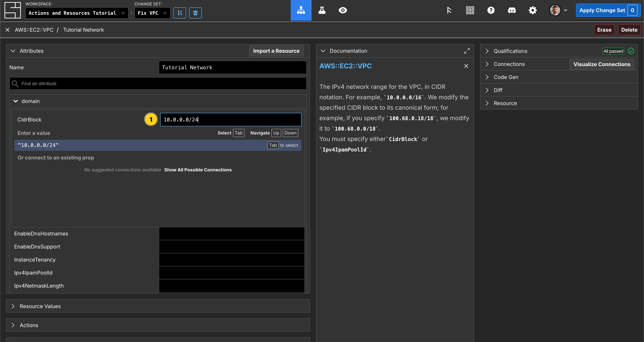Collapse the Documentation panel
The width and height of the screenshot is (644, 342).
click(x=323, y=51)
